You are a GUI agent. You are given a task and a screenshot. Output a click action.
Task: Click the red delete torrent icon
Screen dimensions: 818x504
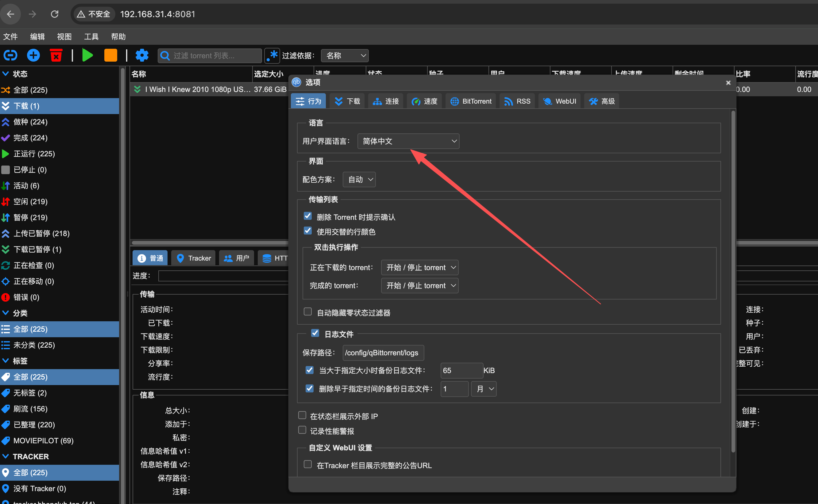tap(56, 55)
